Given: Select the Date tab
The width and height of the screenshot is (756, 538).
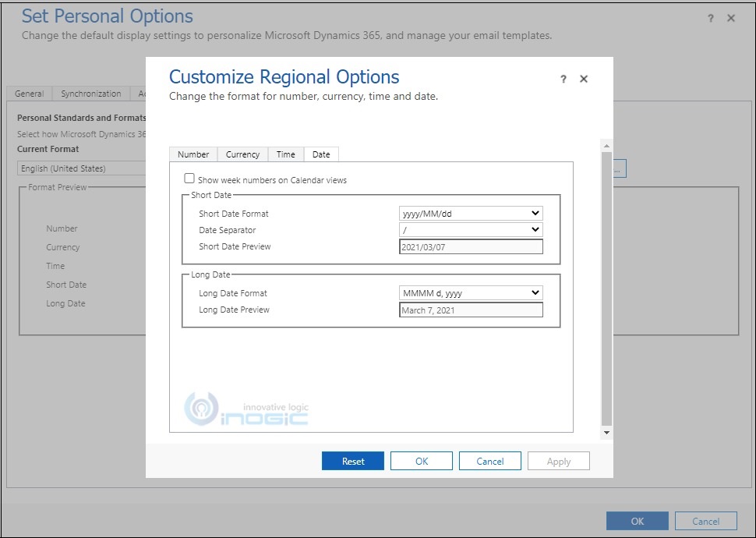Looking at the screenshot, I should (321, 154).
